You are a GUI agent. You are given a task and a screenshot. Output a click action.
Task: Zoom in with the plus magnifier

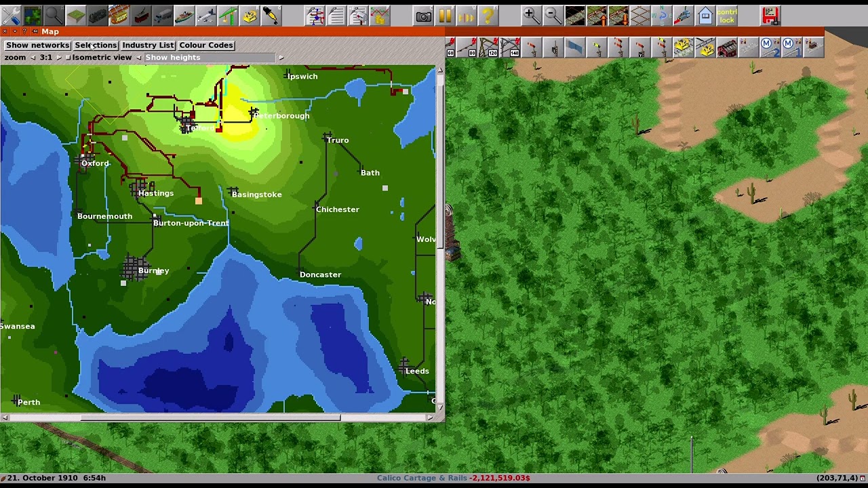pyautogui.click(x=531, y=15)
